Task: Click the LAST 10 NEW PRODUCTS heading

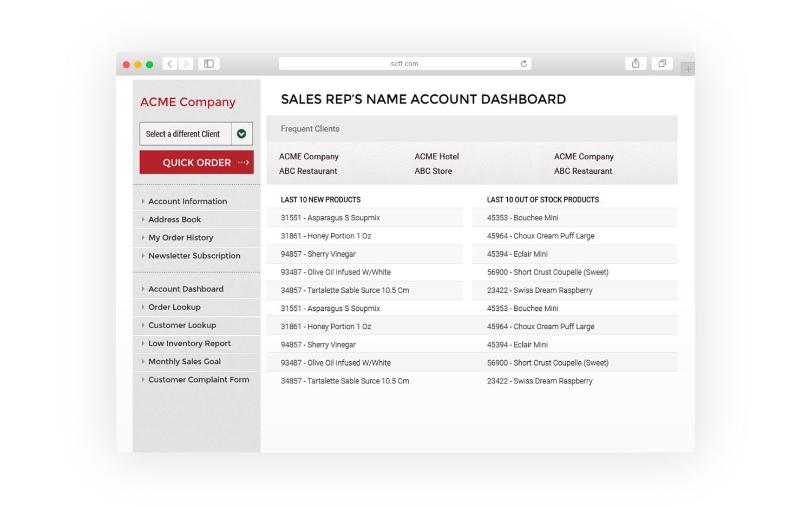Action: point(320,200)
